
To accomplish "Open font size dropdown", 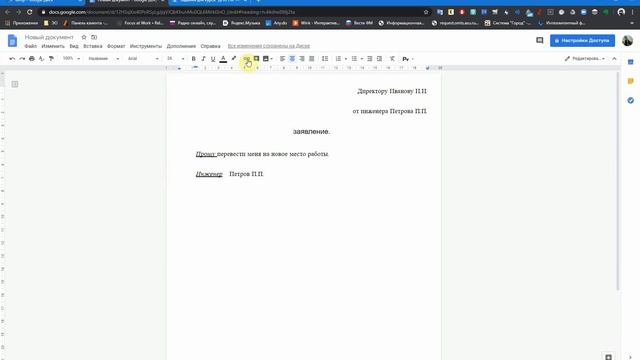I will pyautogui.click(x=176, y=59).
